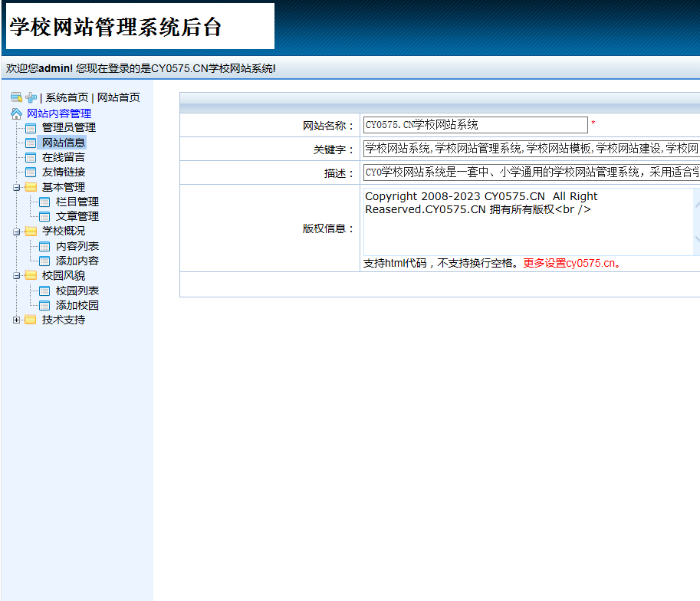Click the page icon beside 内容列表

[x=44, y=247]
